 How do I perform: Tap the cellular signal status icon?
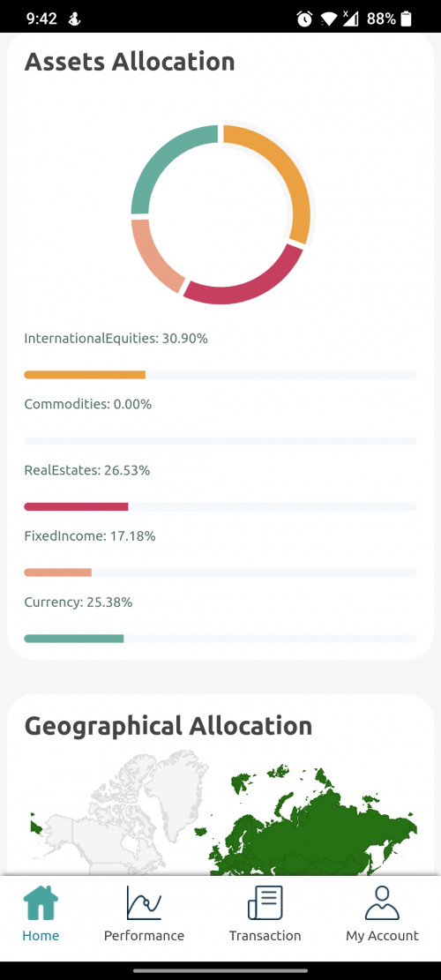coord(350,19)
